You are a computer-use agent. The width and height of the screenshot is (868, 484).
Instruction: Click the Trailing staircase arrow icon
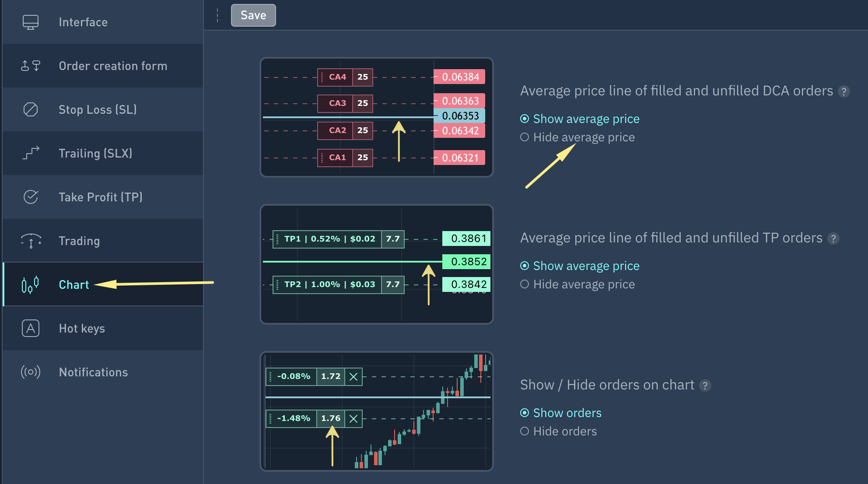pyautogui.click(x=31, y=153)
